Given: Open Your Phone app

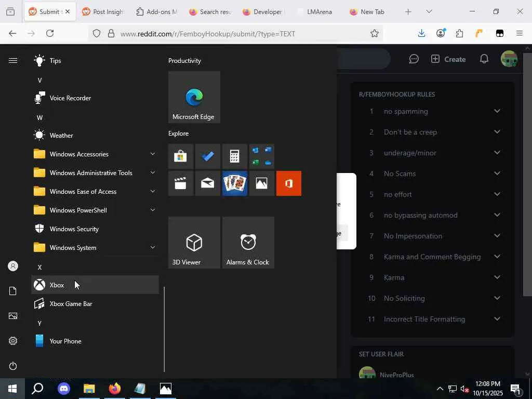Looking at the screenshot, I should pos(95,341).
